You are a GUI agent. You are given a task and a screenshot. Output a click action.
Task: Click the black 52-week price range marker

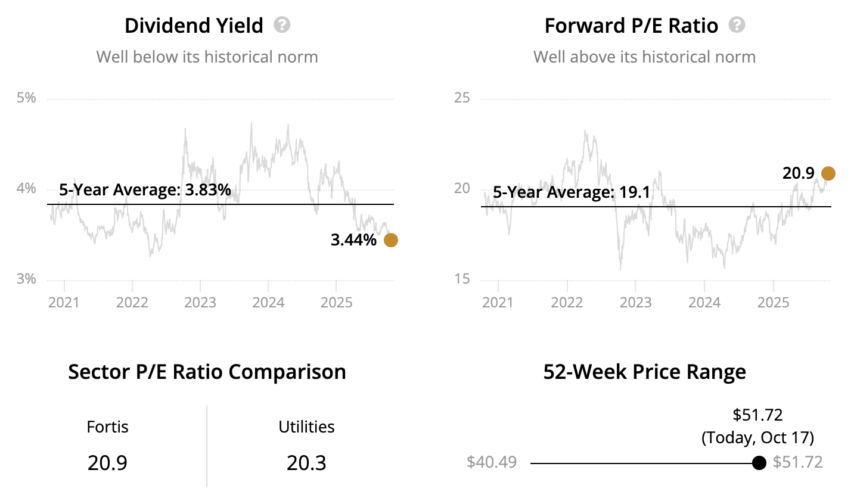pos(759,463)
